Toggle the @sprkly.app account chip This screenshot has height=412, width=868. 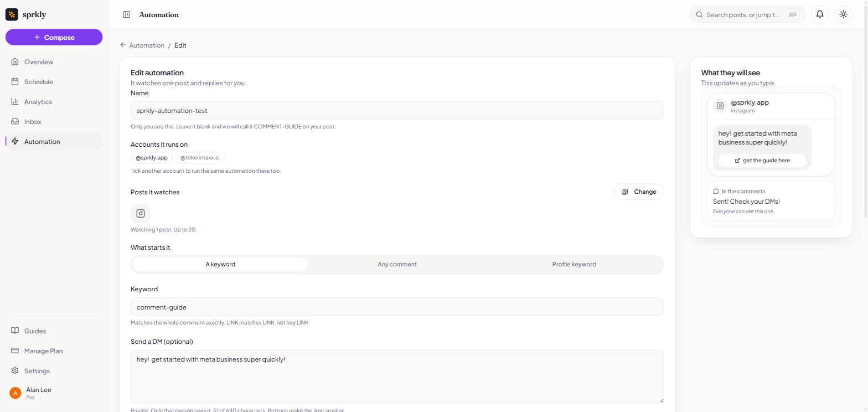[x=152, y=158]
